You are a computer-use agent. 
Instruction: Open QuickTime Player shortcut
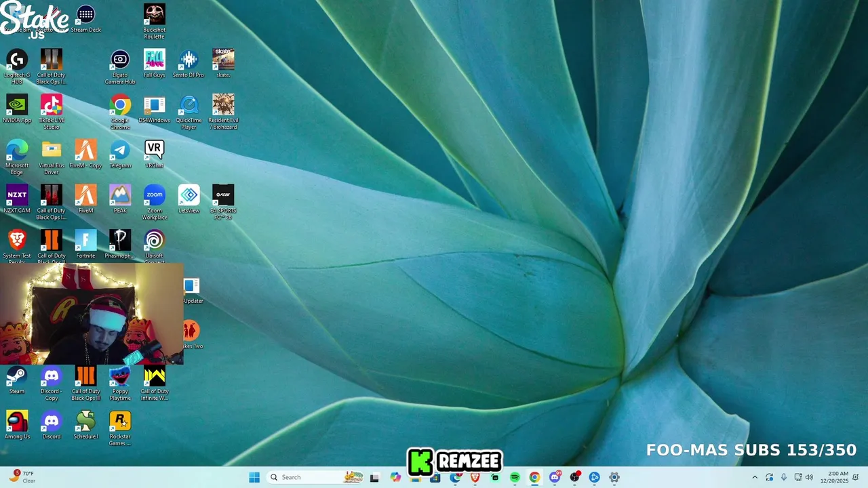click(189, 113)
